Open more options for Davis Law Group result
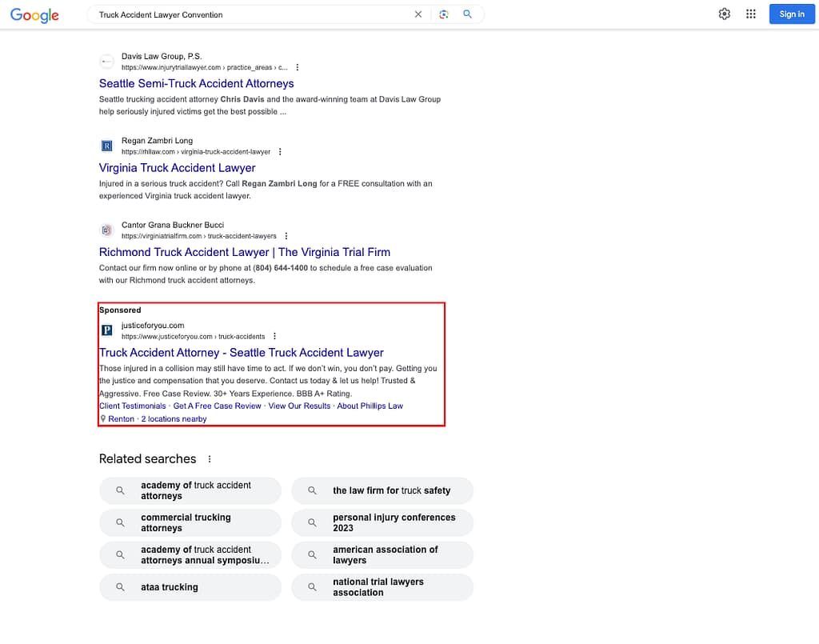 298,67
